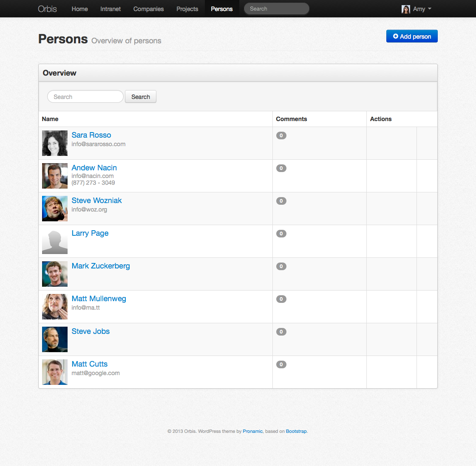The height and width of the screenshot is (466, 476).
Task: Click the info@nacin.com email text
Action: pos(93,176)
